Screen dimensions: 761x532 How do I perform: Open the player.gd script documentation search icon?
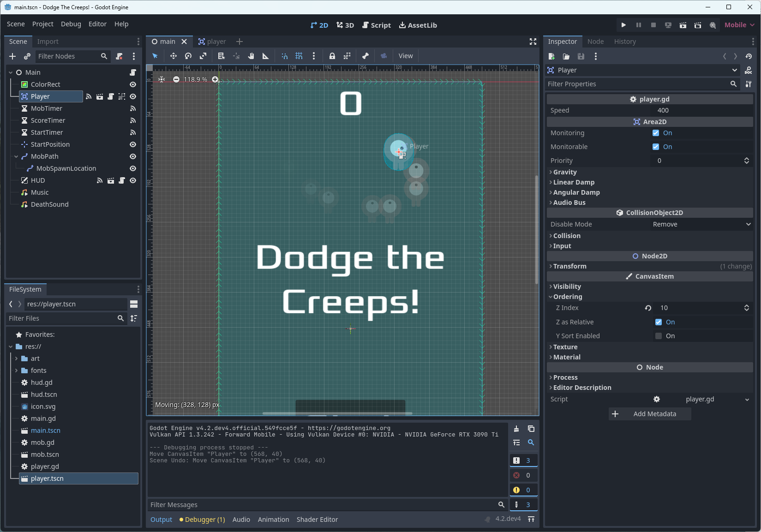coord(749,70)
